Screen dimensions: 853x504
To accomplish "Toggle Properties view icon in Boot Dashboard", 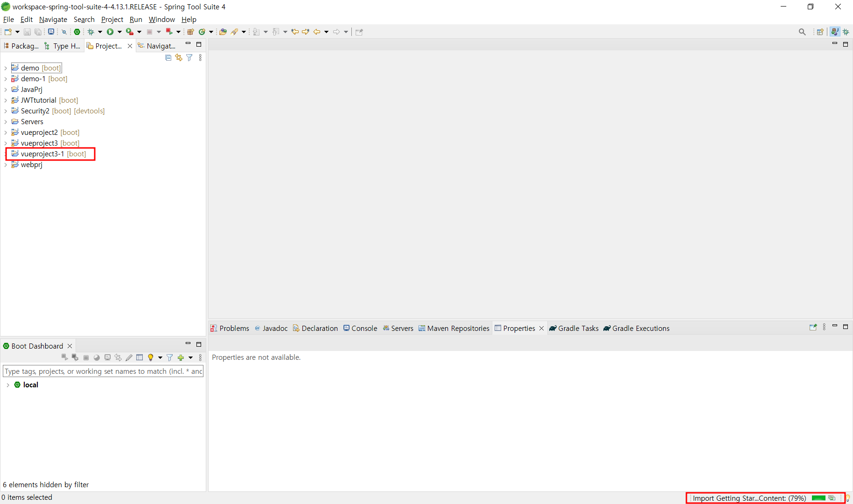I will coord(140,357).
